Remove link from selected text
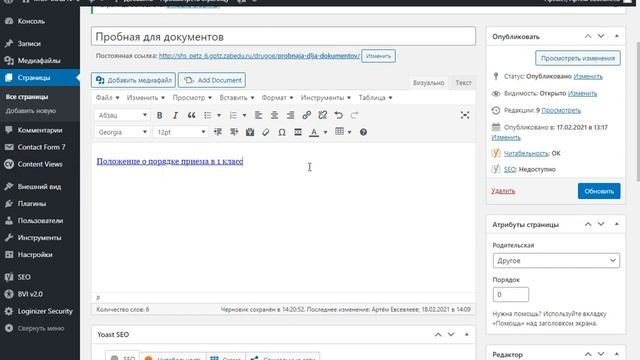Viewport: 640px width, 360px height. point(322,116)
